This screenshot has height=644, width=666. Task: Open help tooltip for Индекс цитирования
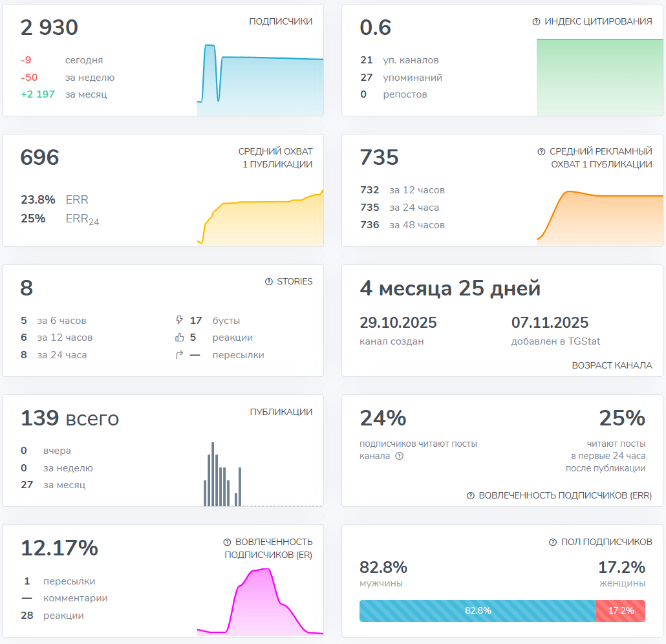pyautogui.click(x=536, y=21)
